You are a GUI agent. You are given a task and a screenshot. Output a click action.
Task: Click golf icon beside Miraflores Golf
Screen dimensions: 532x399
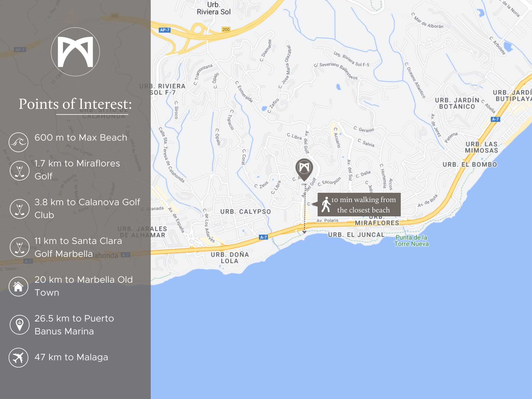[x=20, y=170]
